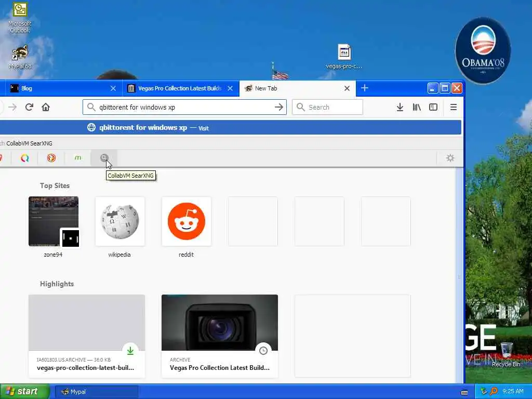The image size is (532, 399).
Task: Search with the multicolor Q search engine icon
Action: pos(25,158)
